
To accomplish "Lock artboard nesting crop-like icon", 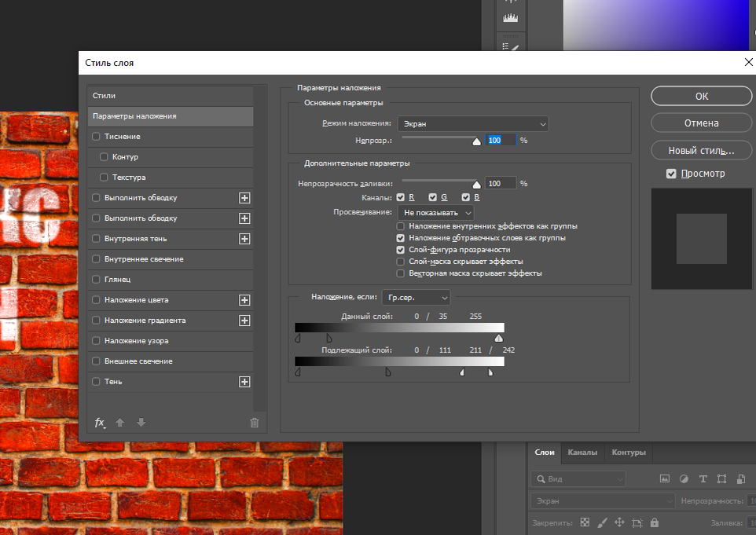I will coord(637,522).
